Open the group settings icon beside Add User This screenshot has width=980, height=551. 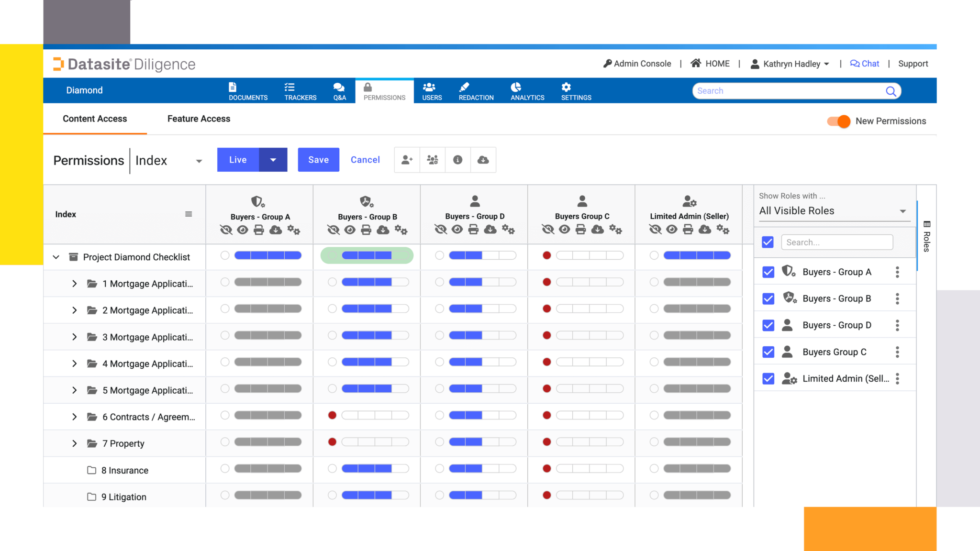pyautogui.click(x=432, y=160)
